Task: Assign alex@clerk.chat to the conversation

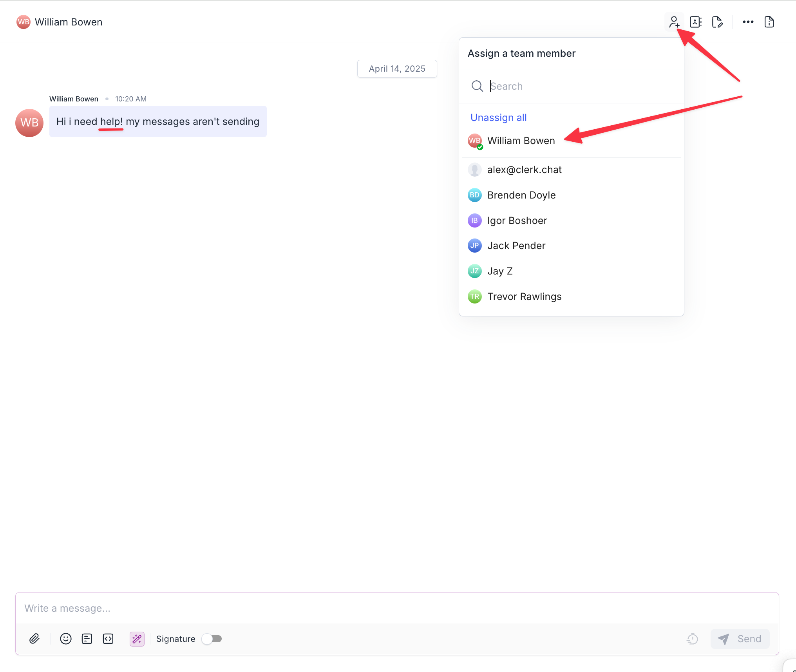Action: (572, 170)
